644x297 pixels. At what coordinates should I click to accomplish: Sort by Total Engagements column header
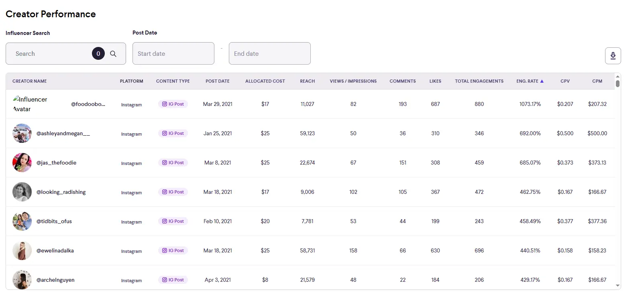(479, 81)
